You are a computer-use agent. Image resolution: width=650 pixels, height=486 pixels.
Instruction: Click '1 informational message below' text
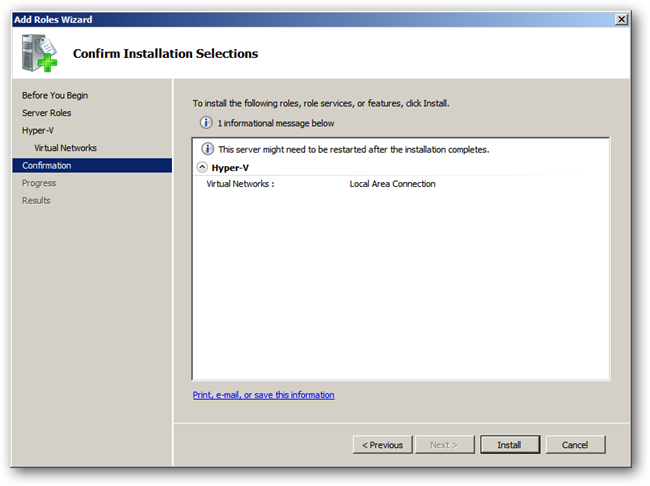pyautogui.click(x=276, y=123)
